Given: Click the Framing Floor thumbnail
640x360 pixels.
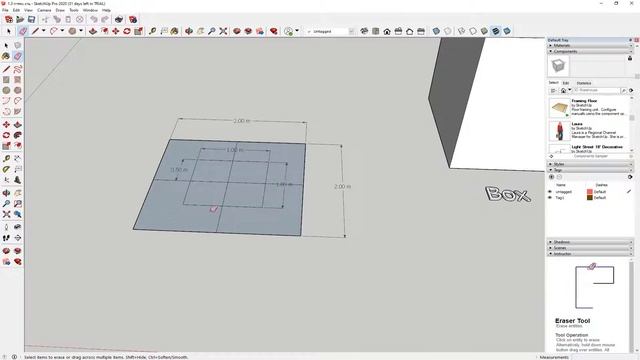Looking at the screenshot, I should 559,108.
